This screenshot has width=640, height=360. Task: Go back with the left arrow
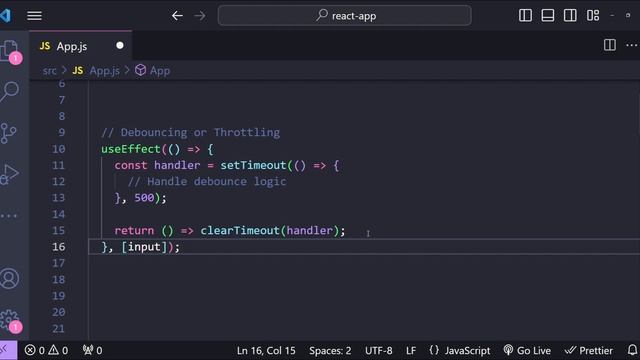point(177,16)
